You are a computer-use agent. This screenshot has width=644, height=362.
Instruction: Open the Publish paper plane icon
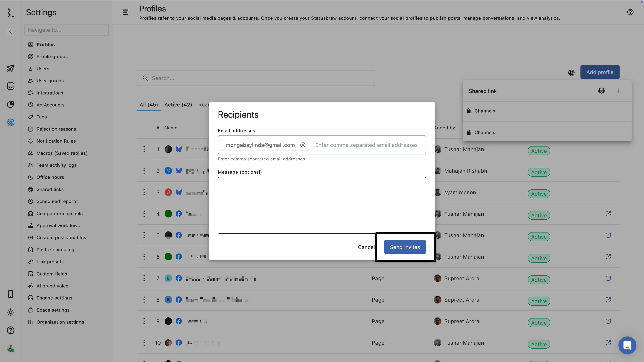(11, 68)
